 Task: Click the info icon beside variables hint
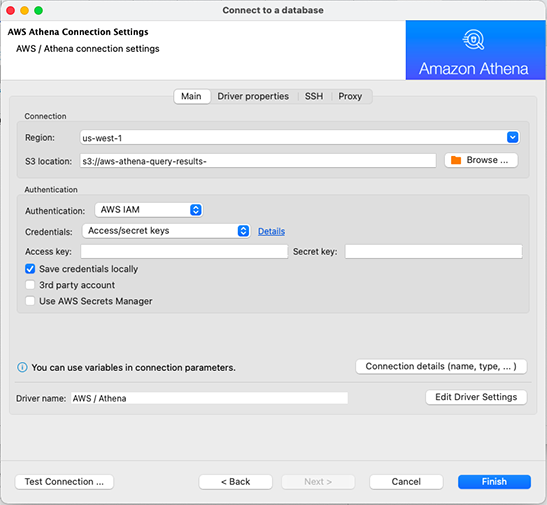pos(22,367)
